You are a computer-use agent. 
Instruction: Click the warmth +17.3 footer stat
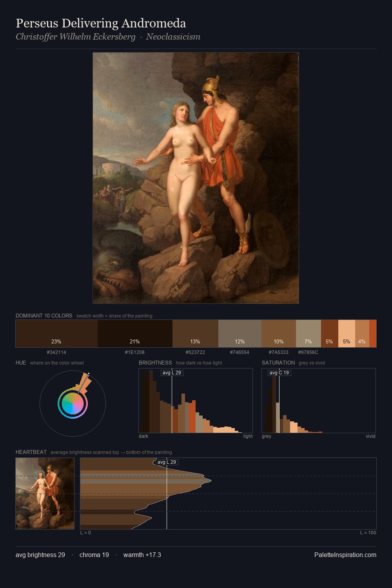(x=142, y=555)
